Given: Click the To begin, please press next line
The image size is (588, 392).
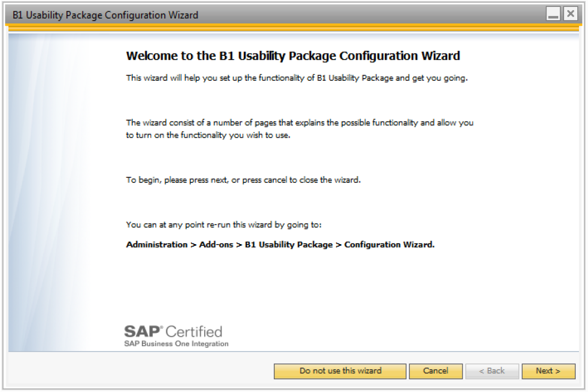Looking at the screenshot, I should pyautogui.click(x=243, y=180).
